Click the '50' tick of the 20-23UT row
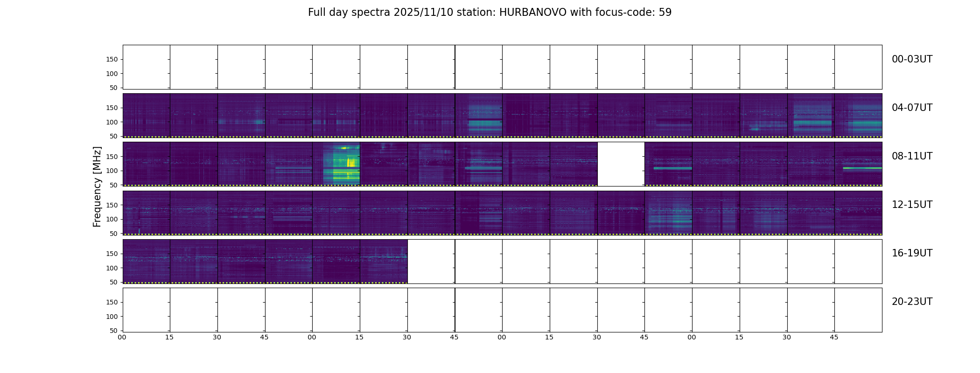Image resolution: width=980 pixels, height=373 pixels. [114, 331]
